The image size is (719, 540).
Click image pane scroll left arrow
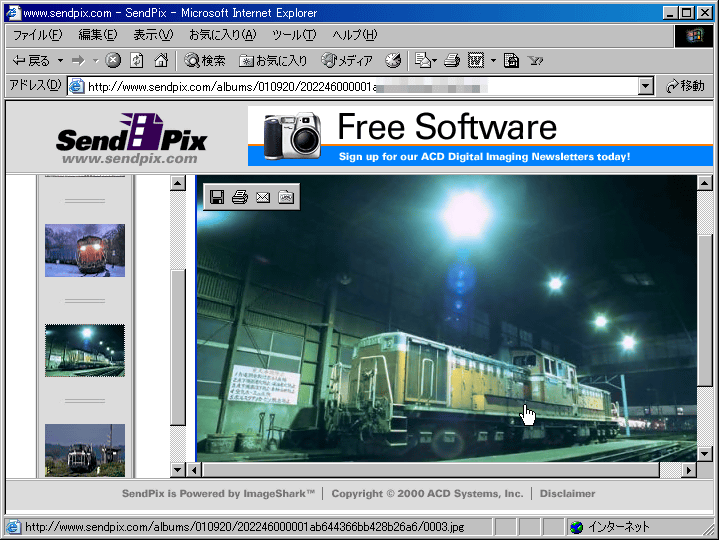pyautogui.click(x=195, y=470)
